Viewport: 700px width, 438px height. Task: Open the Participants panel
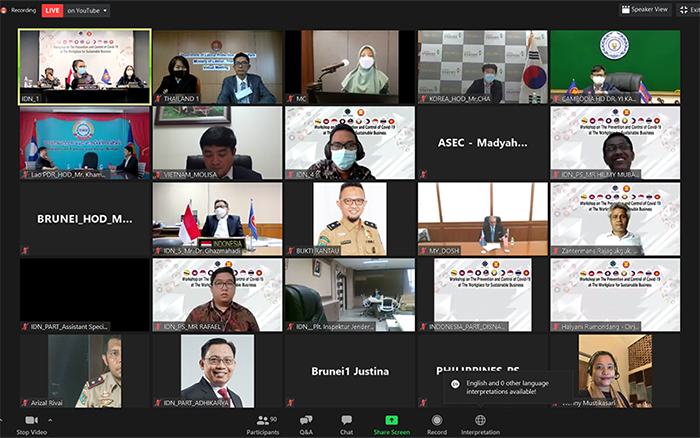[263, 423]
